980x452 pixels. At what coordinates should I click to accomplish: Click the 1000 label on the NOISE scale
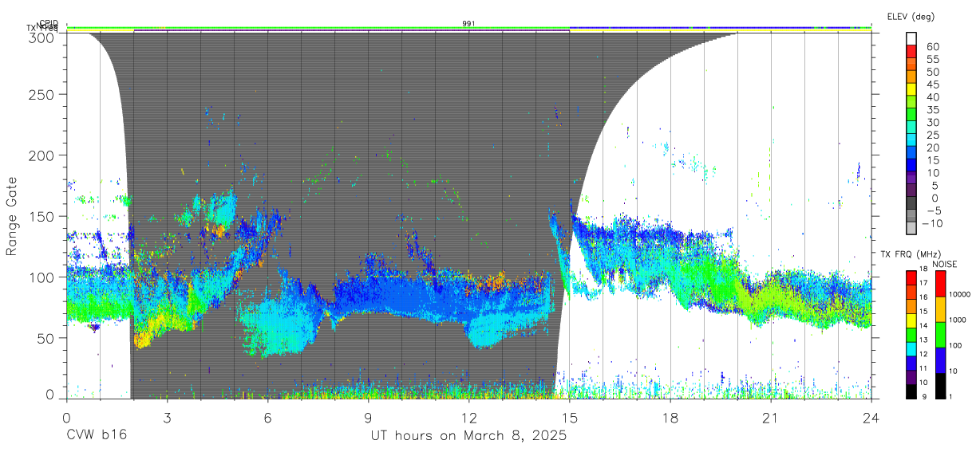tap(957, 320)
